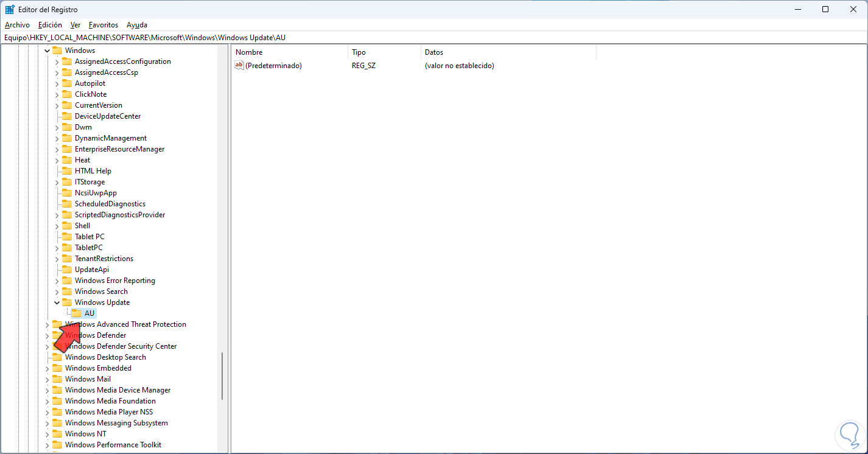The height and width of the screenshot is (454, 868).
Task: Expand the Windows Search key
Action: coord(57,292)
